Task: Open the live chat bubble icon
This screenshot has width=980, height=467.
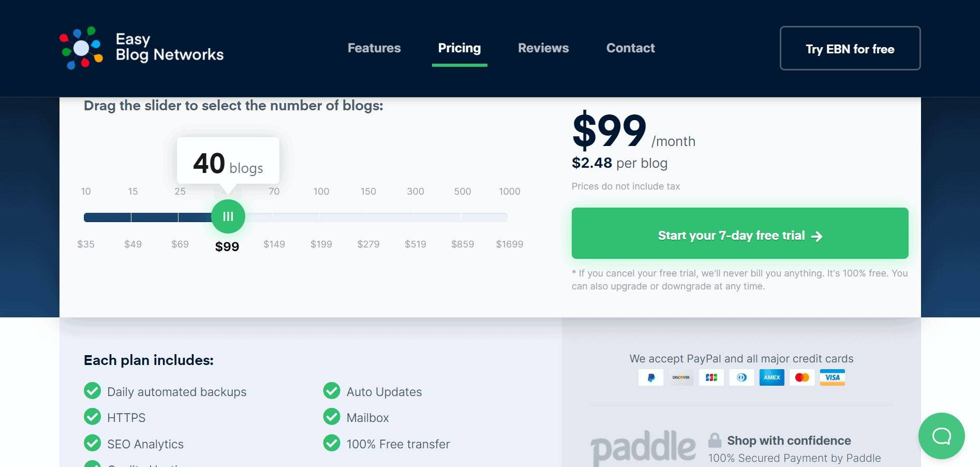Action: tap(941, 436)
